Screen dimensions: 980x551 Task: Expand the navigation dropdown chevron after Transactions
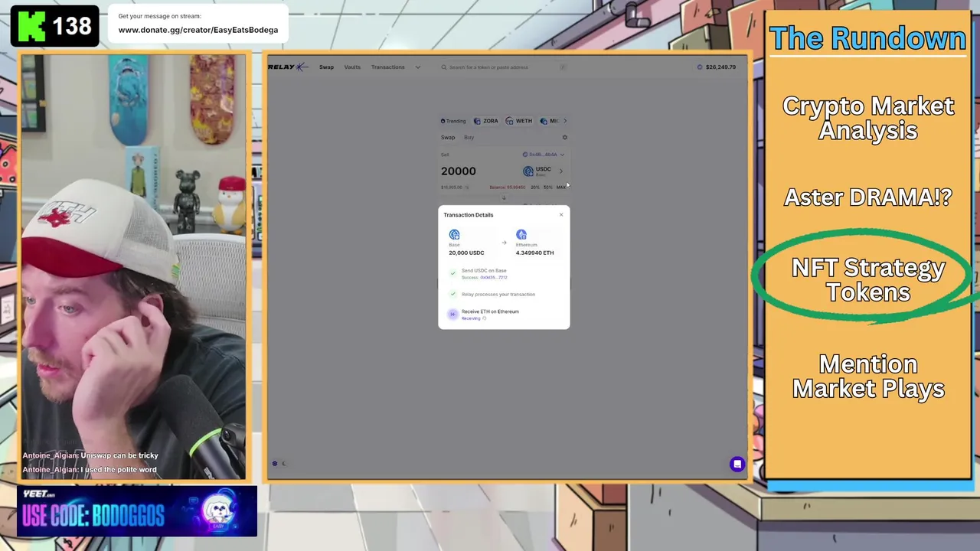(x=418, y=67)
